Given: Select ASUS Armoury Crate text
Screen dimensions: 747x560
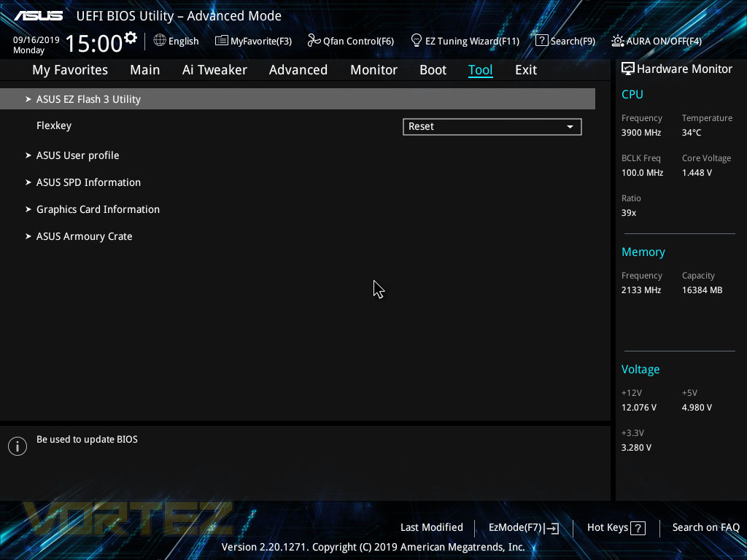Looking at the screenshot, I should (x=85, y=236).
